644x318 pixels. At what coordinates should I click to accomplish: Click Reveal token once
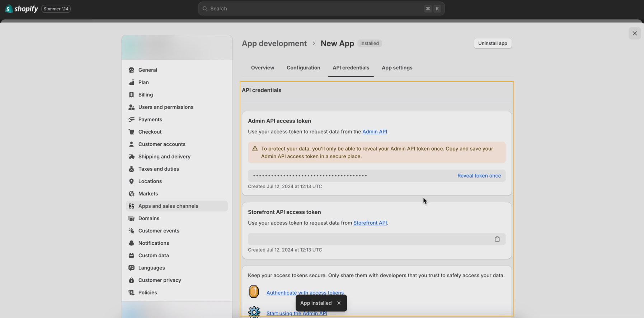[x=479, y=176]
